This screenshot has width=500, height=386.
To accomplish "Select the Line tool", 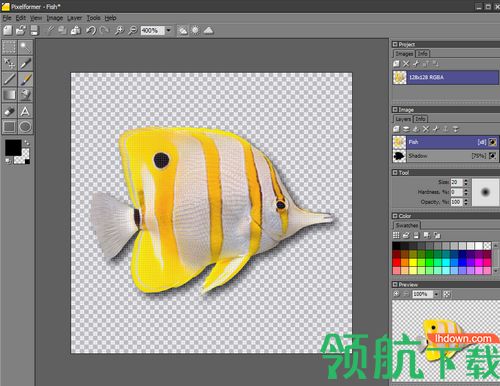I will (9, 79).
